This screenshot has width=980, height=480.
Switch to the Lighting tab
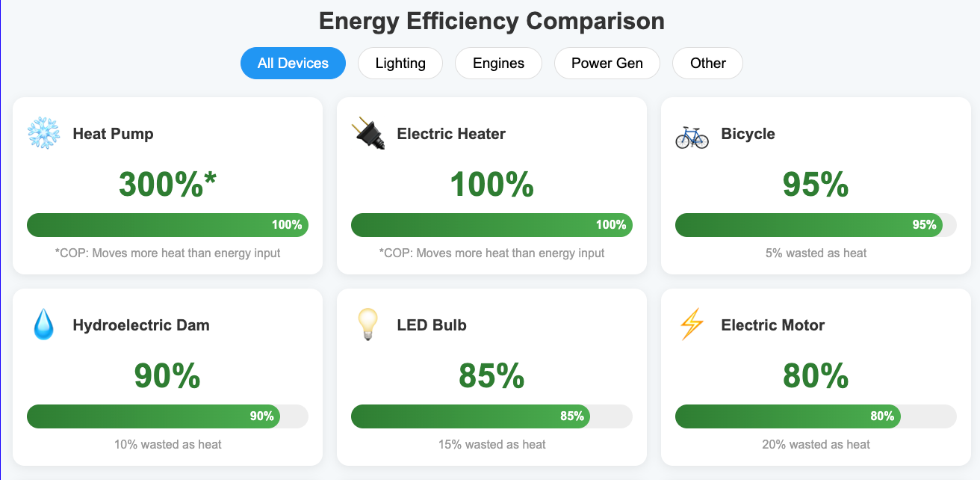click(400, 63)
